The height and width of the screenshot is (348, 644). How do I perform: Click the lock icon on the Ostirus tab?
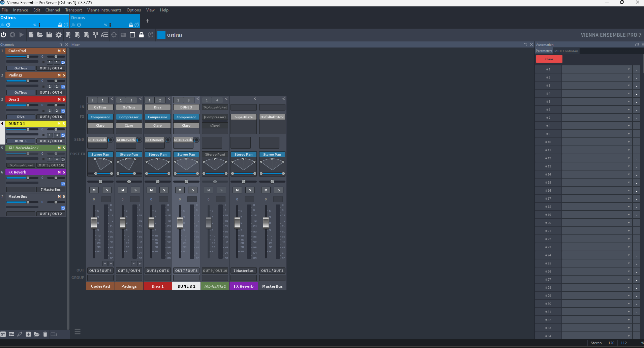60,25
